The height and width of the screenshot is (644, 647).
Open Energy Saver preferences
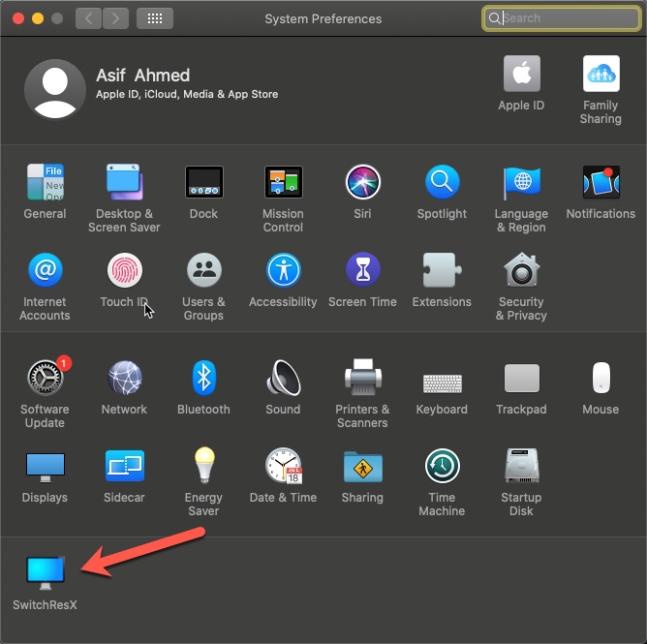click(x=203, y=465)
